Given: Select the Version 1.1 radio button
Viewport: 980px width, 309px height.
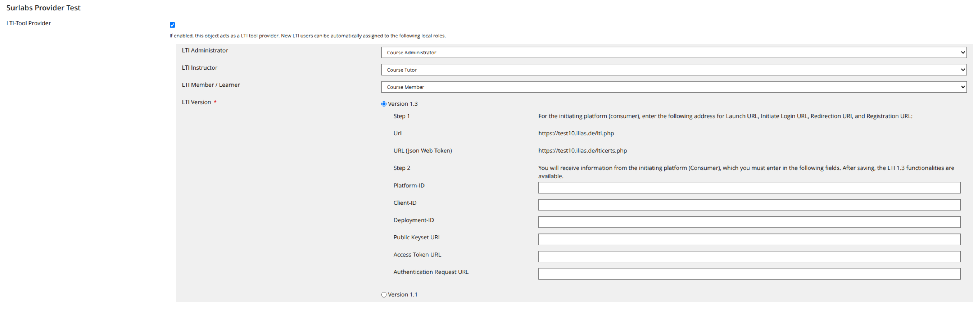Looking at the screenshot, I should (x=384, y=294).
